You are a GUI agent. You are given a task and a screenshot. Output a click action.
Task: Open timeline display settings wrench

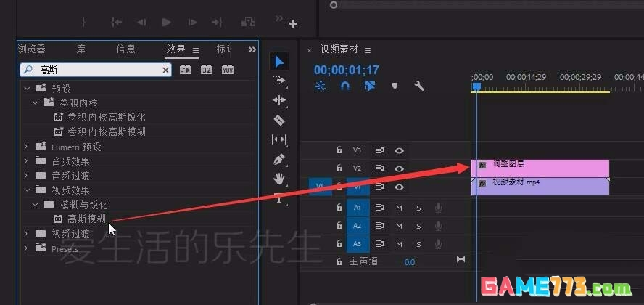[x=419, y=86]
